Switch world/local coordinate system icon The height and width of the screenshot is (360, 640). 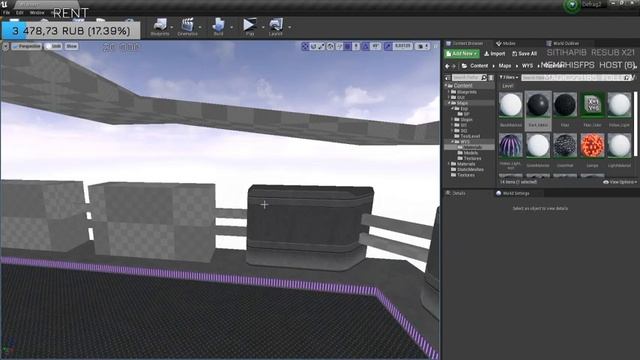pyautogui.click(x=330, y=47)
